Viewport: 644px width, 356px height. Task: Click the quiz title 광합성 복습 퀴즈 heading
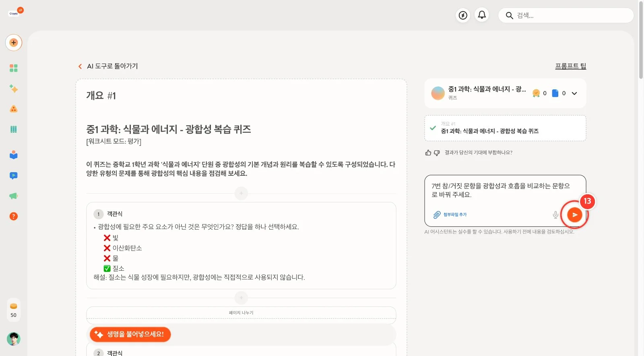(x=169, y=129)
